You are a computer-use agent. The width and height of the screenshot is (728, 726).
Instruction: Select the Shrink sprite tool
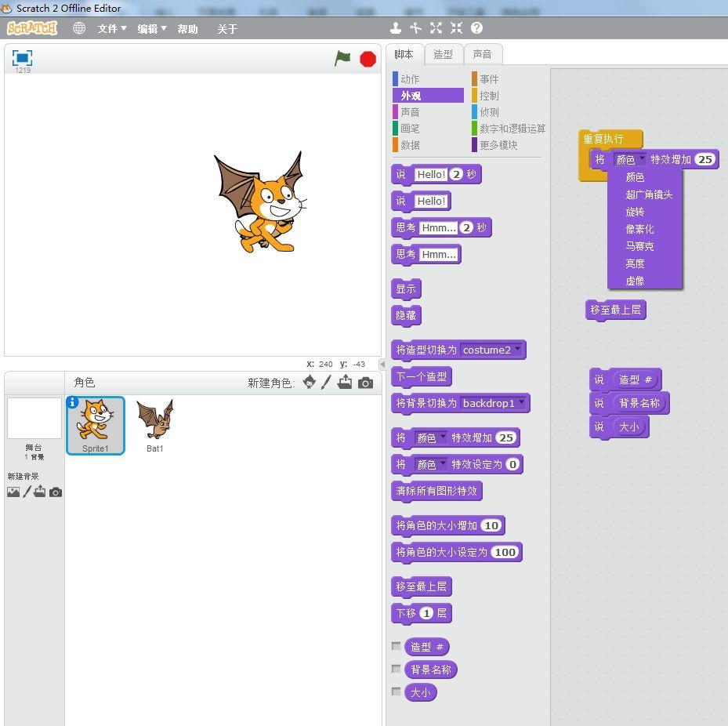tap(456, 28)
